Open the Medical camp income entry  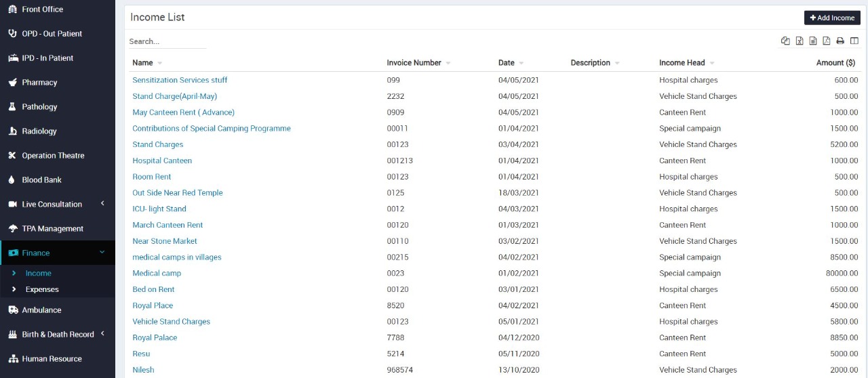coord(157,274)
